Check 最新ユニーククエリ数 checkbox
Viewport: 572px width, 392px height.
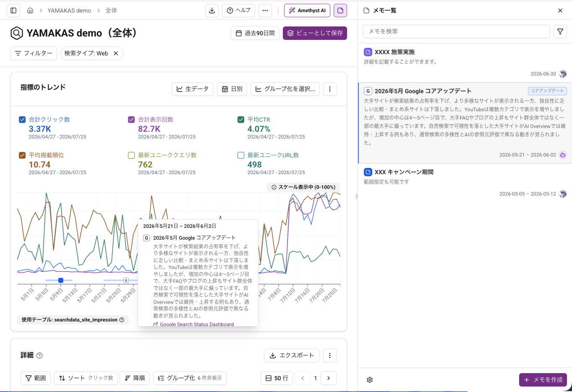(131, 155)
